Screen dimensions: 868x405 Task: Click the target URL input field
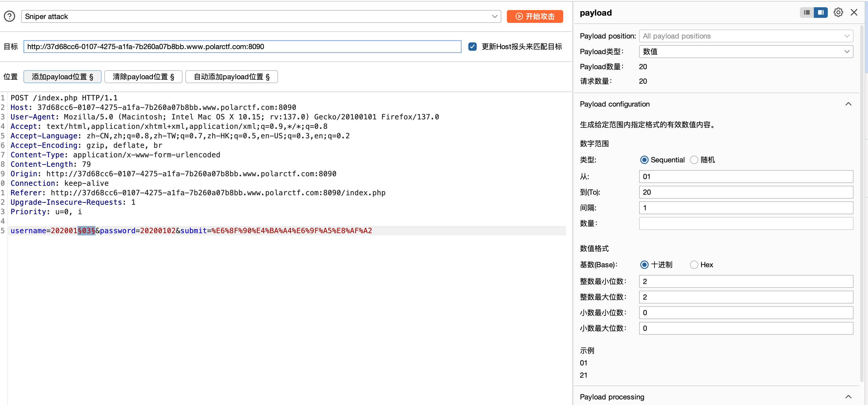click(242, 47)
